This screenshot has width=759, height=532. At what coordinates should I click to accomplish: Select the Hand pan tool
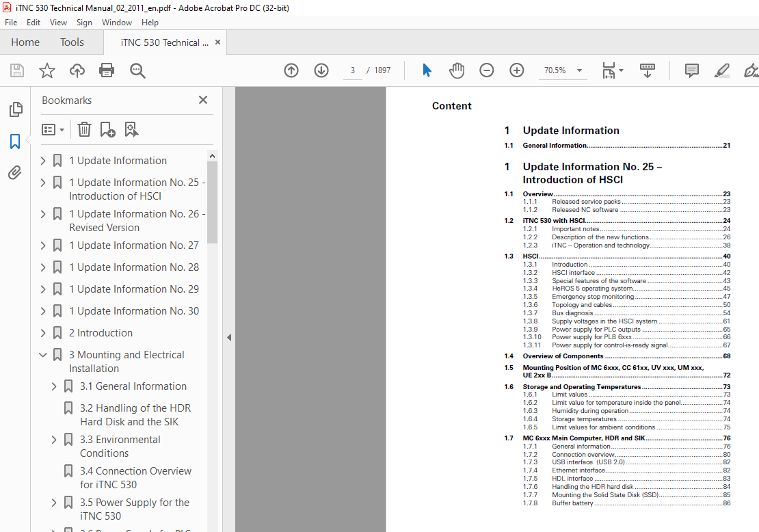coord(456,70)
